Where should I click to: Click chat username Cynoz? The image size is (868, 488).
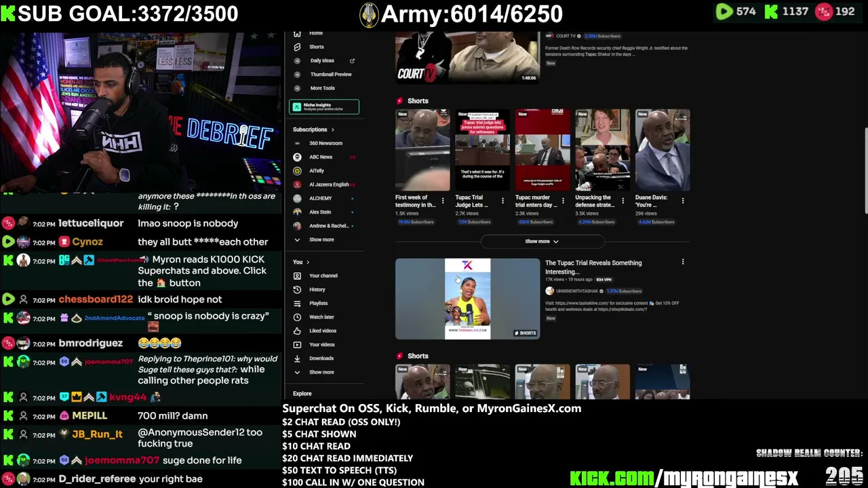pos(87,242)
